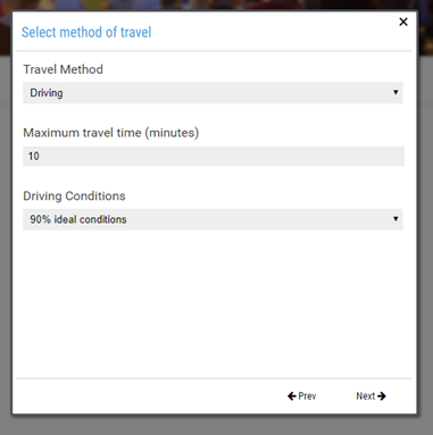Open the Driving travel method combo box
The image size is (433, 435).
click(213, 93)
